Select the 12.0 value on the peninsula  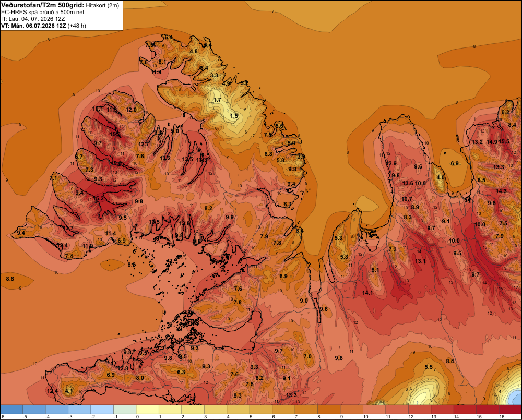click(131, 110)
